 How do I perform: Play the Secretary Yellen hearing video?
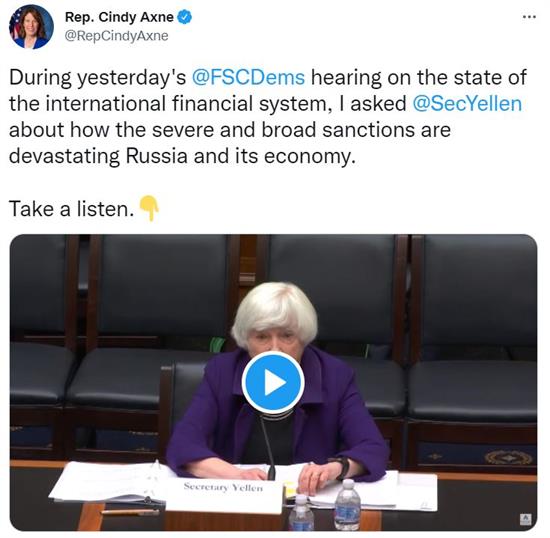[273, 383]
